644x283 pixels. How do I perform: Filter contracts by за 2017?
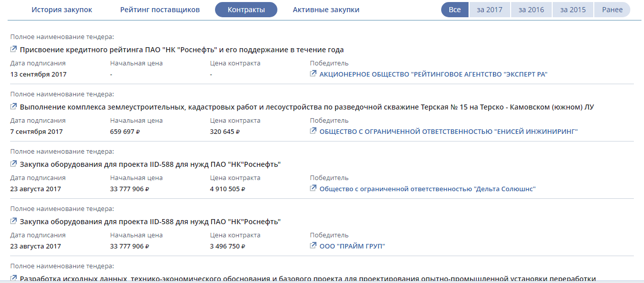click(489, 10)
